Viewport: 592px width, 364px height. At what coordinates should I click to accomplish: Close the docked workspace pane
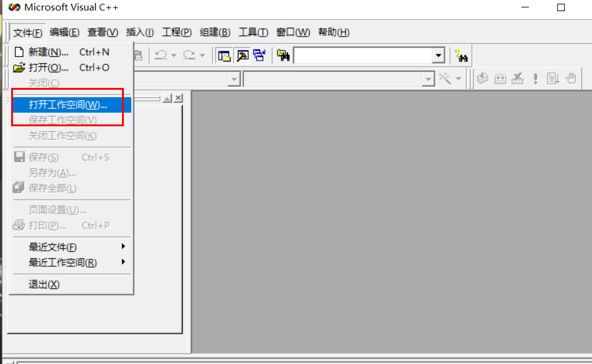(x=178, y=98)
